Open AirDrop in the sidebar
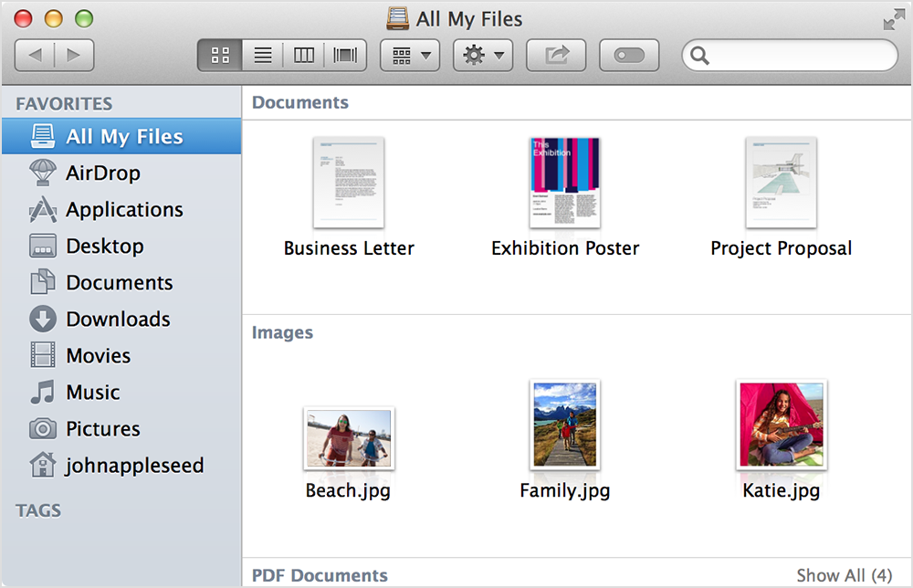Screen dimensions: 913x588 [x=121, y=173]
